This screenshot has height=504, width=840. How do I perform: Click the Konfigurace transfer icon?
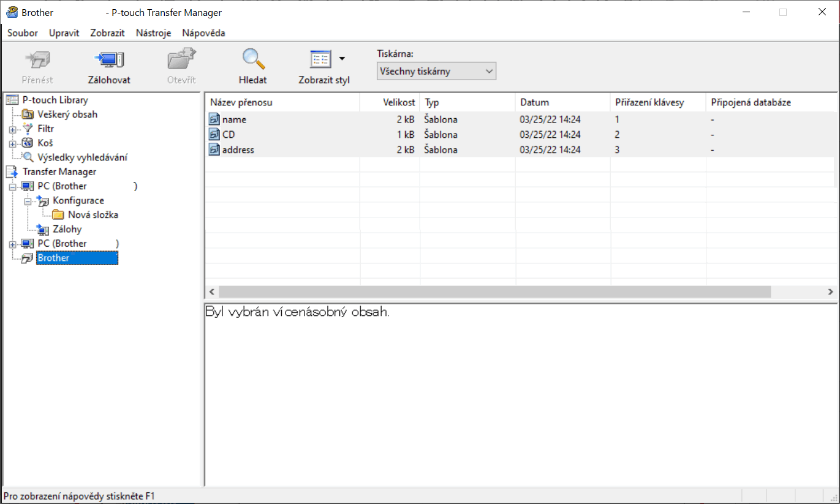(43, 200)
